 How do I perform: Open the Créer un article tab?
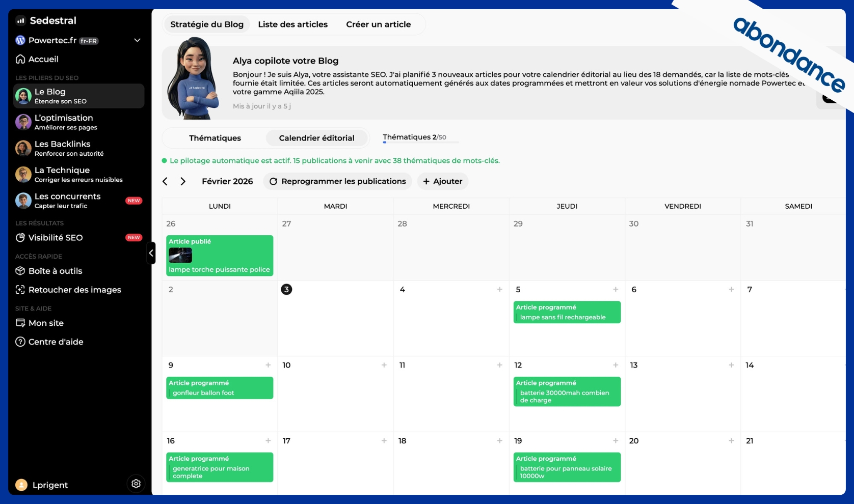(378, 24)
